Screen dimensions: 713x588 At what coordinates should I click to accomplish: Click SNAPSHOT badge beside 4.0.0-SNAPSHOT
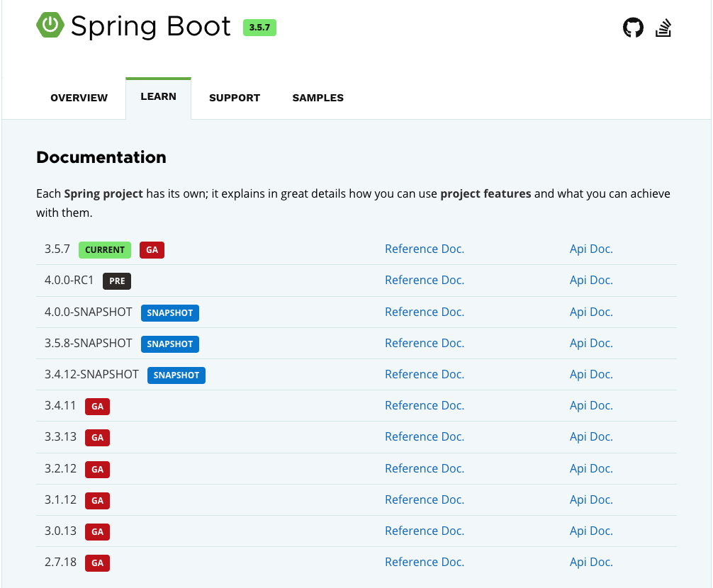pyautogui.click(x=169, y=312)
